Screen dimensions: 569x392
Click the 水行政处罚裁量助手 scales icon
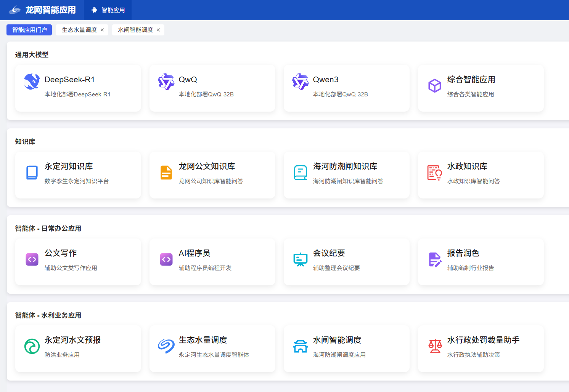coord(435,346)
